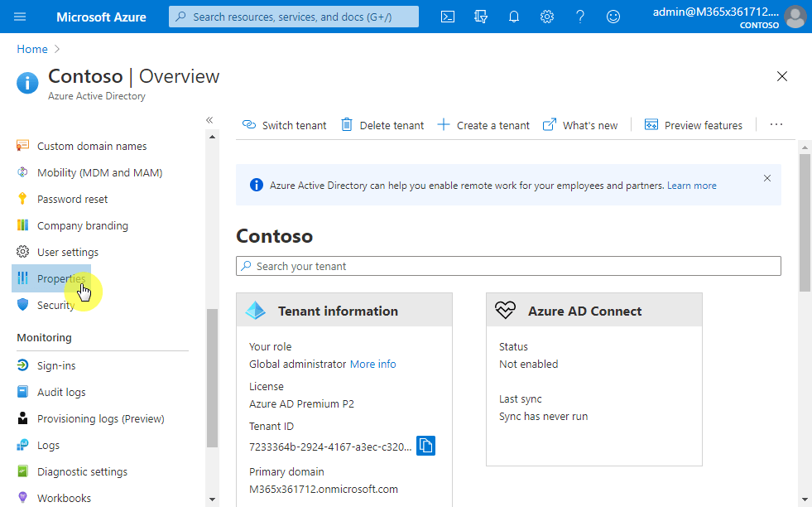Image resolution: width=812 pixels, height=507 pixels.
Task: Click the Logs icon in Monitoring
Action: coord(22,445)
